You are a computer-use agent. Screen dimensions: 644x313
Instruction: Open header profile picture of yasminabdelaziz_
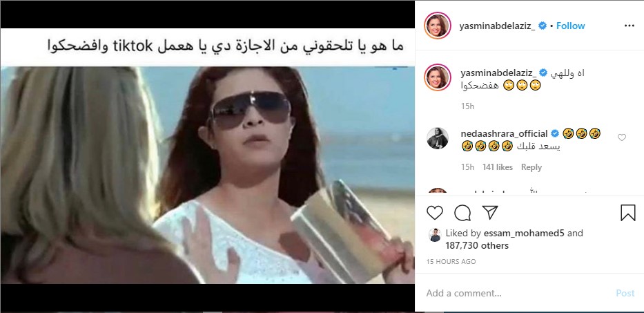(438, 26)
